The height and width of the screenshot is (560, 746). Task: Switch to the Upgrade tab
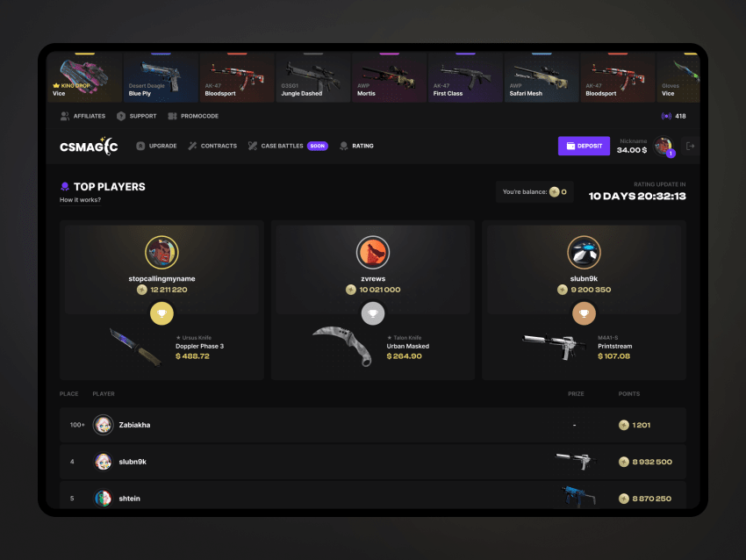coord(156,146)
